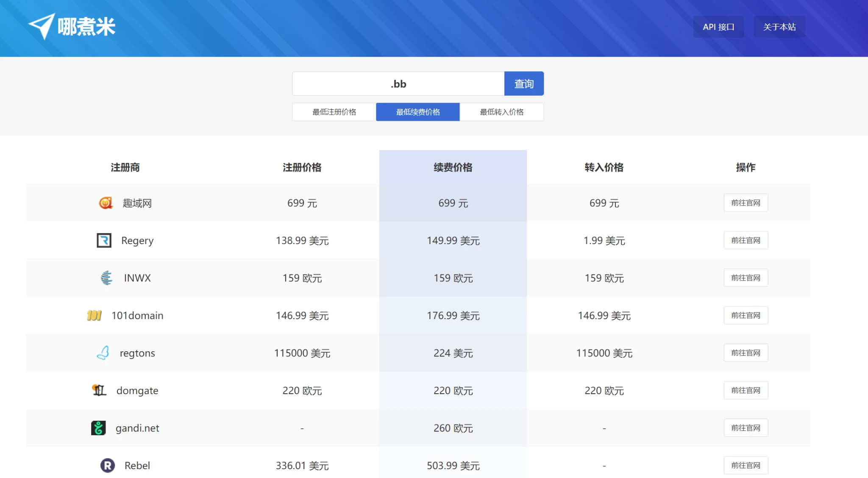868x478 pixels.
Task: Click the 续费价格 column header
Action: pyautogui.click(x=453, y=167)
